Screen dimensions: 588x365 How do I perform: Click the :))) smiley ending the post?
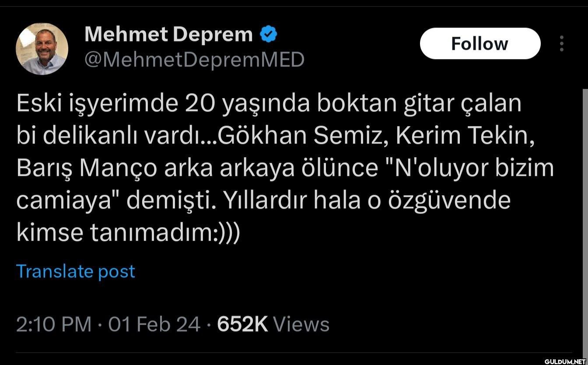click(x=226, y=233)
